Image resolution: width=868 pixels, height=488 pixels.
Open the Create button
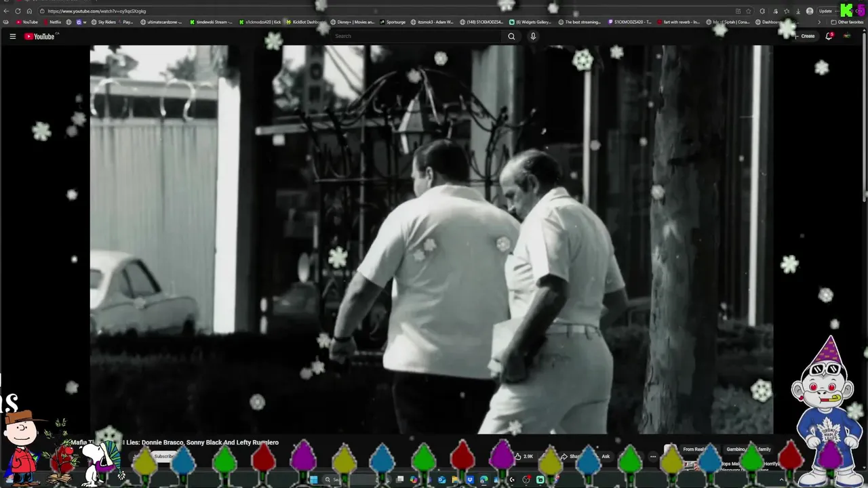point(804,36)
